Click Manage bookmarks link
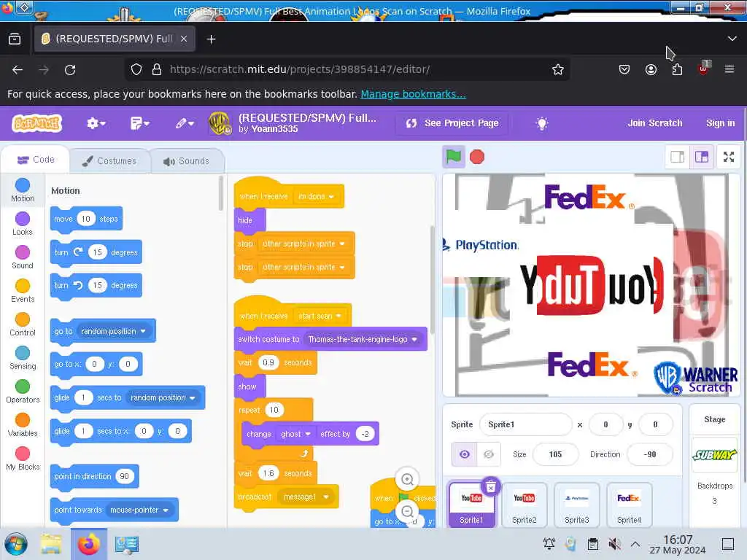The width and height of the screenshot is (747, 560). point(413,94)
